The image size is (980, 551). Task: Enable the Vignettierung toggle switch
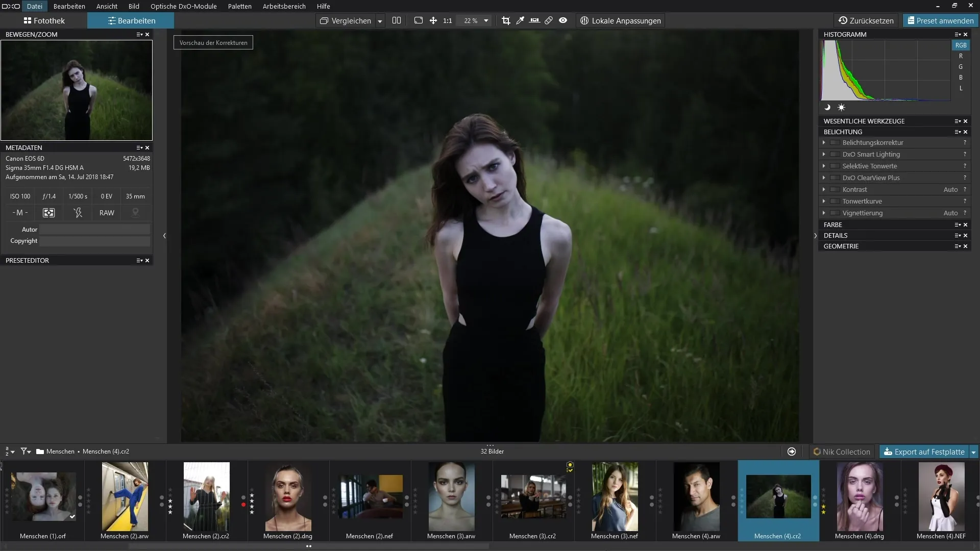tap(835, 213)
